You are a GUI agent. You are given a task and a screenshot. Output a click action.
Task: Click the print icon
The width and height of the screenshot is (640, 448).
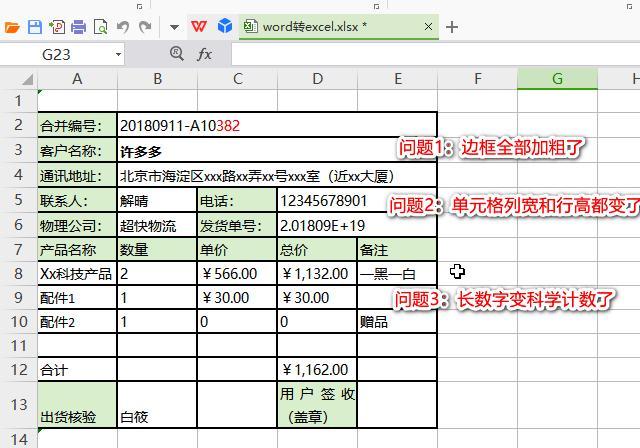[x=78, y=27]
